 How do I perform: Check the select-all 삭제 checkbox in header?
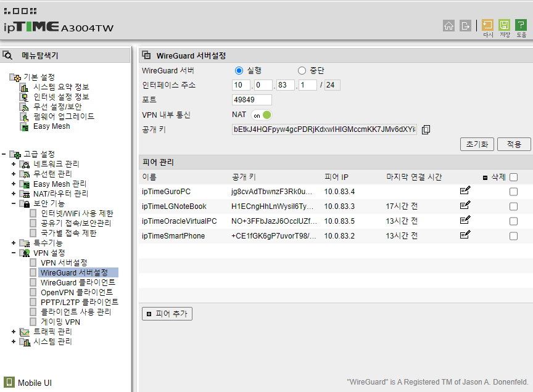514,177
